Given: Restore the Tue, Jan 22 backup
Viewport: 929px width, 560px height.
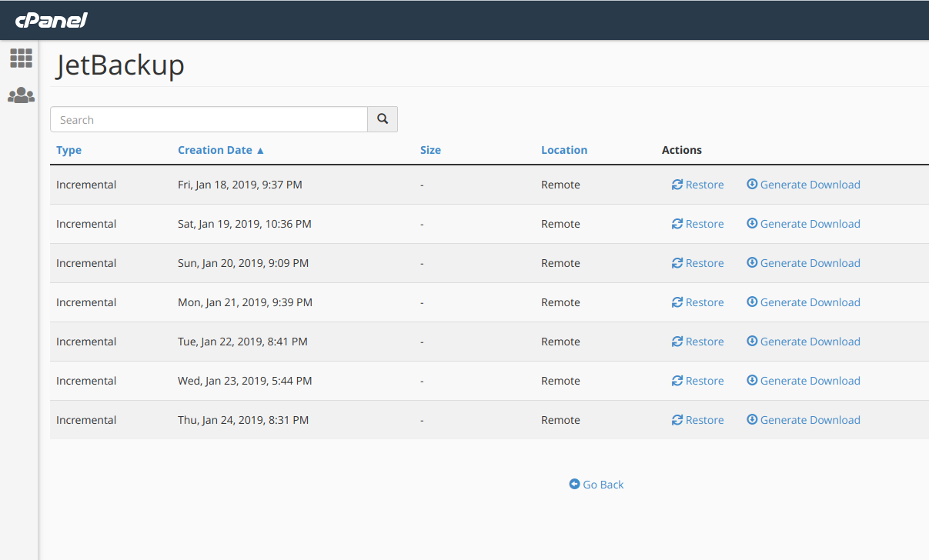Looking at the screenshot, I should point(698,342).
